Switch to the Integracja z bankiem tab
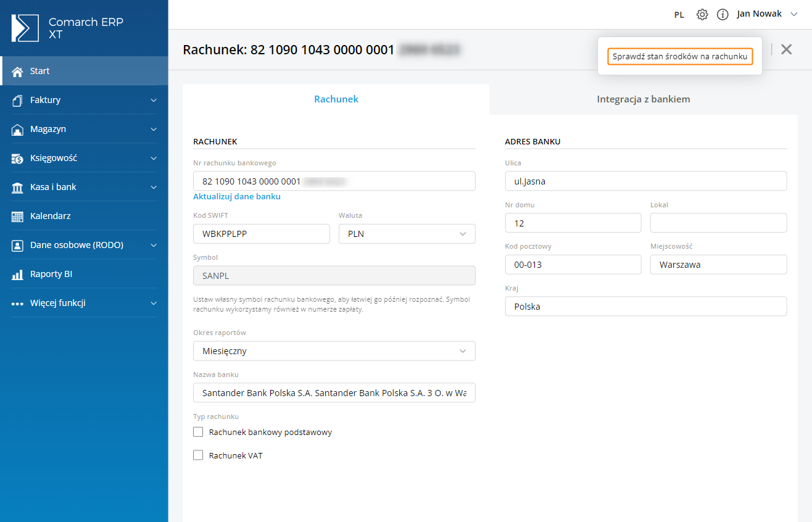 click(x=643, y=99)
